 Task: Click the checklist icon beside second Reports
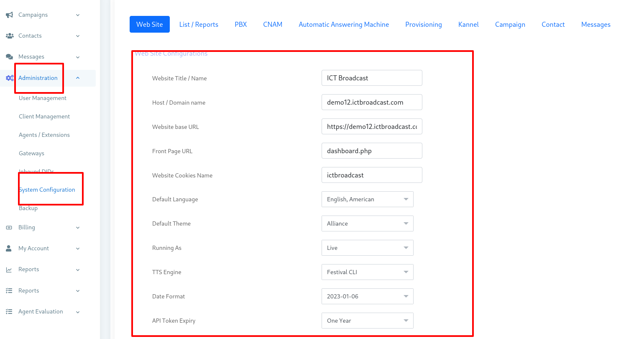9,290
